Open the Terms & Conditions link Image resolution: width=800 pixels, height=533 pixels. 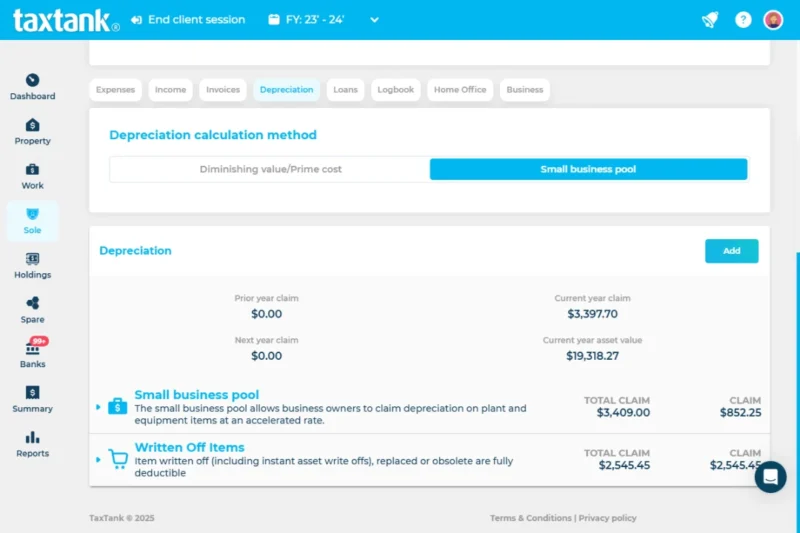(x=530, y=518)
